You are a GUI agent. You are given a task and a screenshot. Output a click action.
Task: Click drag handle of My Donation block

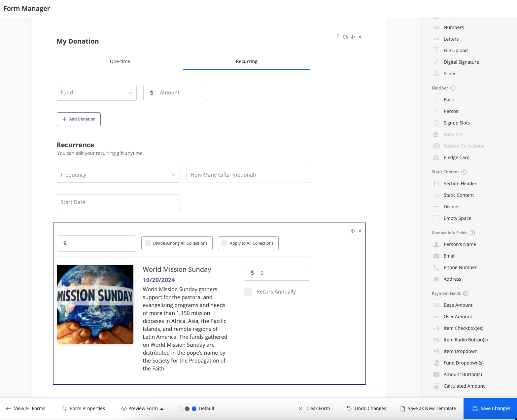pyautogui.click(x=338, y=37)
